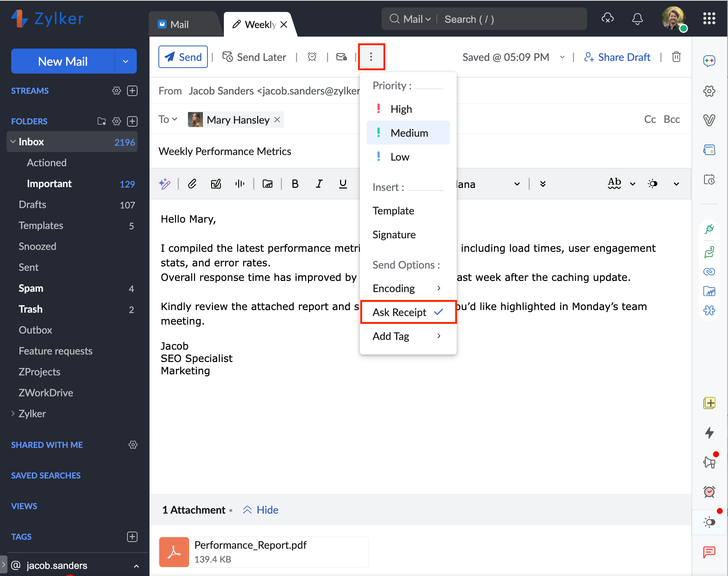Click the cloud sync icon in the header
The width and height of the screenshot is (728, 576).
click(608, 18)
